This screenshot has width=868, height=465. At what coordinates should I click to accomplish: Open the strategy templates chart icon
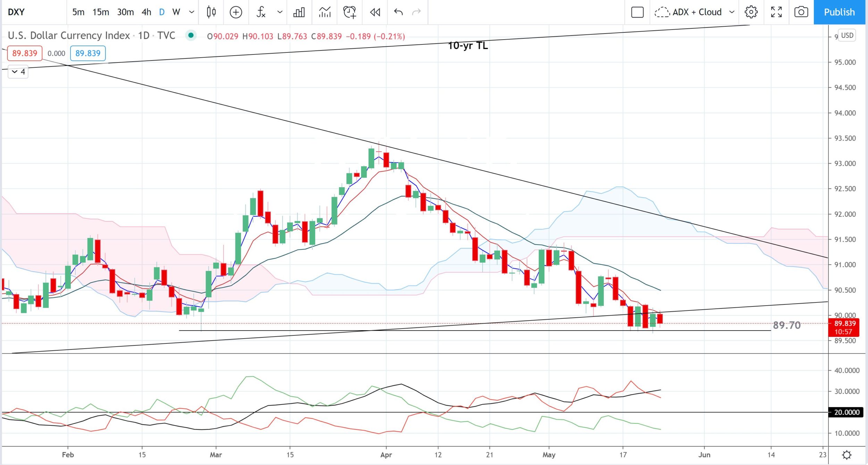[325, 12]
